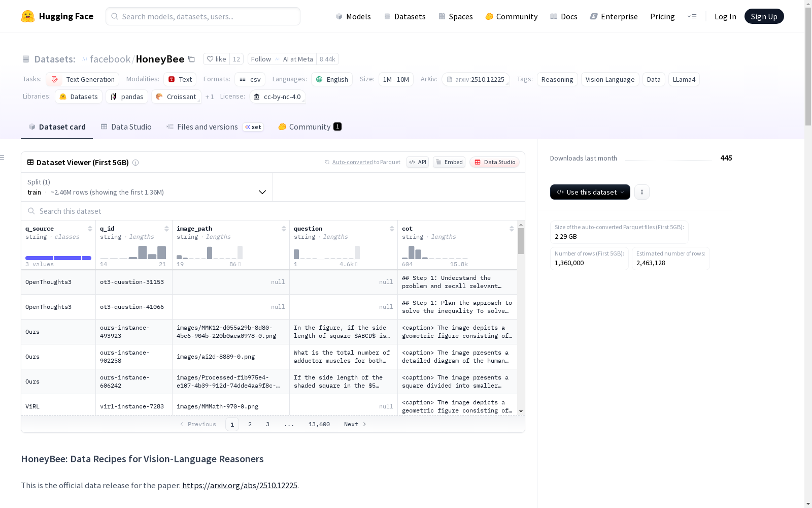The width and height of the screenshot is (812, 508).
Task: Select the images/ai2d-8889-0.png cell
Action: pos(231,357)
